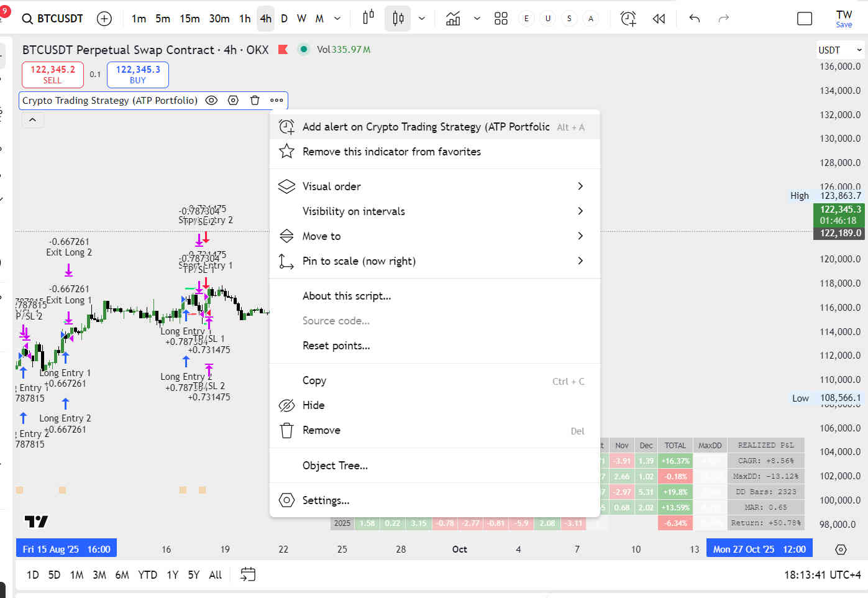Select the 1D date range

pos(33,575)
